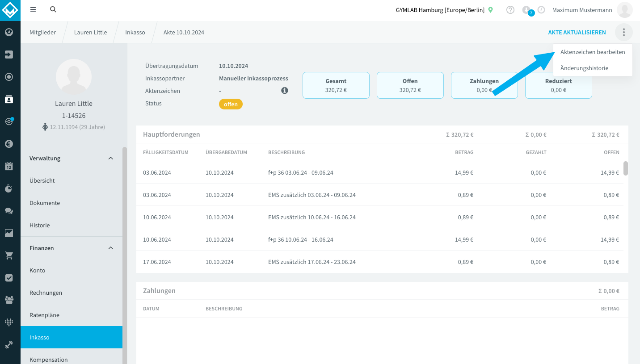Click the FÄLLIGKEITSDATUM column header
This screenshot has height=364, width=640.
point(166,152)
